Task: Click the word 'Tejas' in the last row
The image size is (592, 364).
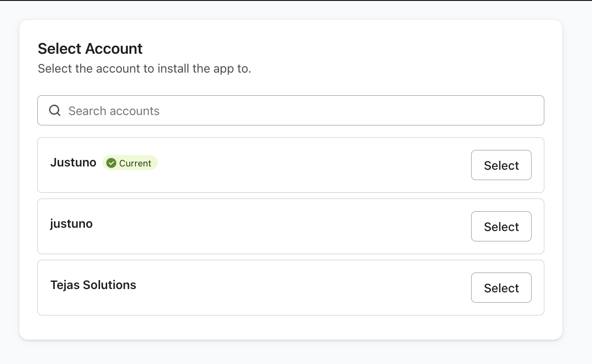Action: point(65,285)
